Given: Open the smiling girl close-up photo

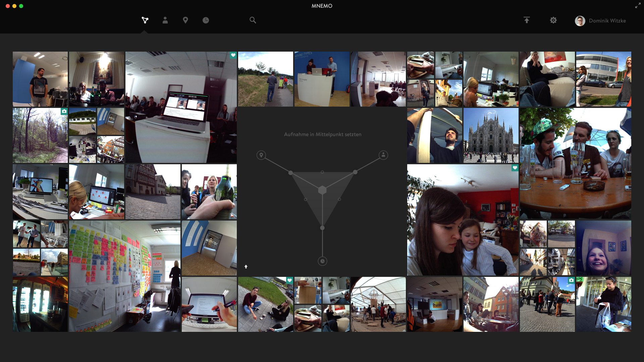Looking at the screenshot, I should (x=604, y=248).
